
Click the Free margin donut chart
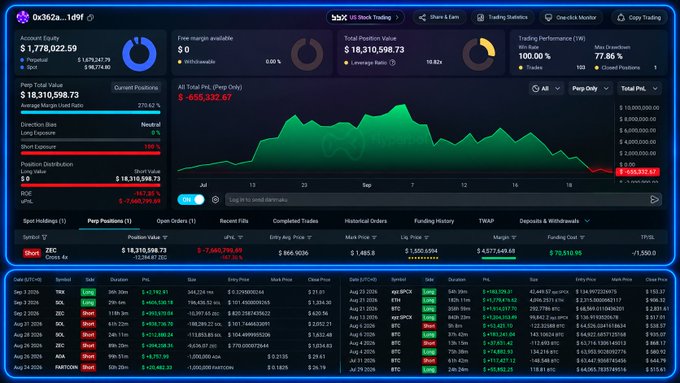307,54
